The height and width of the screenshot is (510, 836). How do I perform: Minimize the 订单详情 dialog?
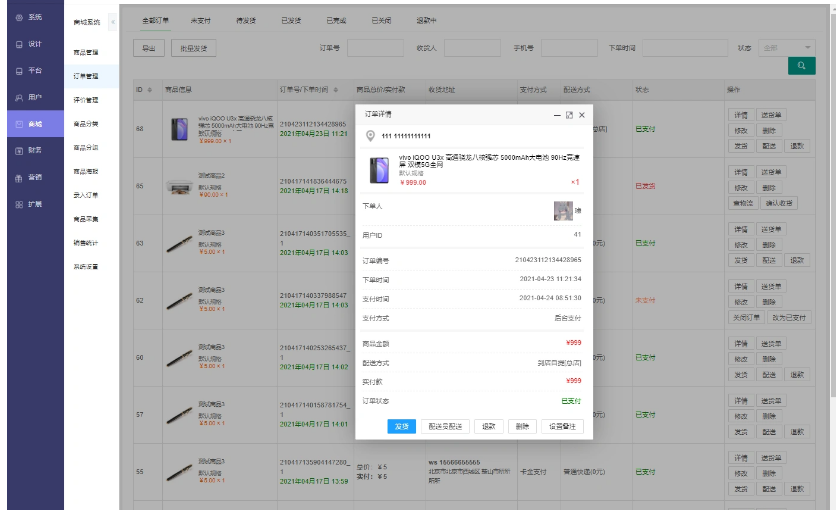pyautogui.click(x=557, y=115)
